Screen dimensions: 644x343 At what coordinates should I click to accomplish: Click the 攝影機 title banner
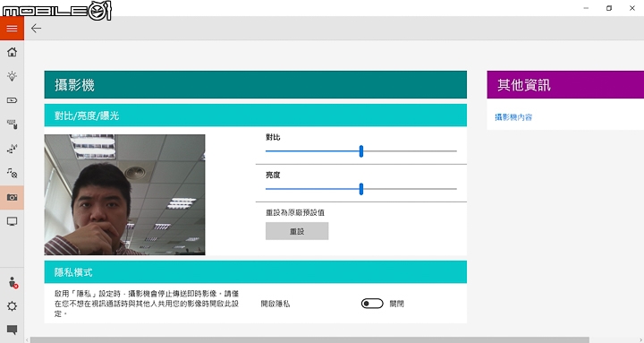tap(256, 85)
